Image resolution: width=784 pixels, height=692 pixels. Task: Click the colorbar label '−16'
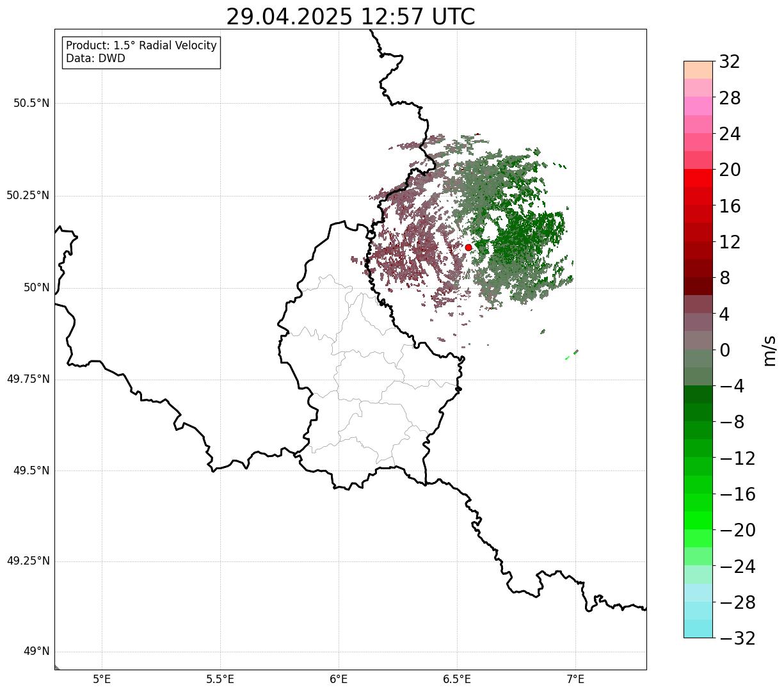tap(737, 495)
